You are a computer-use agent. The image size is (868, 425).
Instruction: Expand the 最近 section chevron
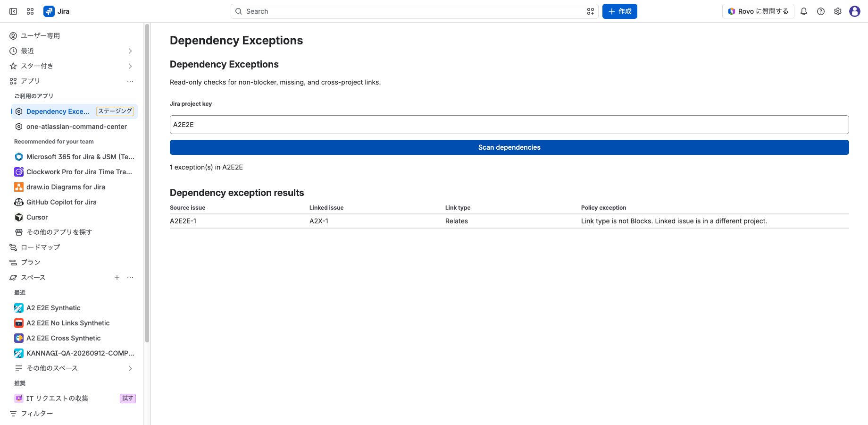click(130, 51)
